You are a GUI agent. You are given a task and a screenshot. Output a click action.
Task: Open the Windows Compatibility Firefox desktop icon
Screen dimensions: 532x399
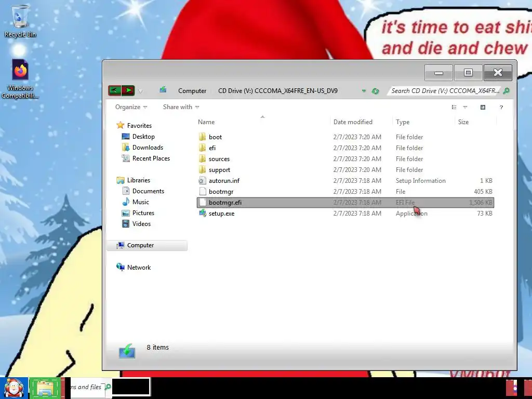(20, 79)
